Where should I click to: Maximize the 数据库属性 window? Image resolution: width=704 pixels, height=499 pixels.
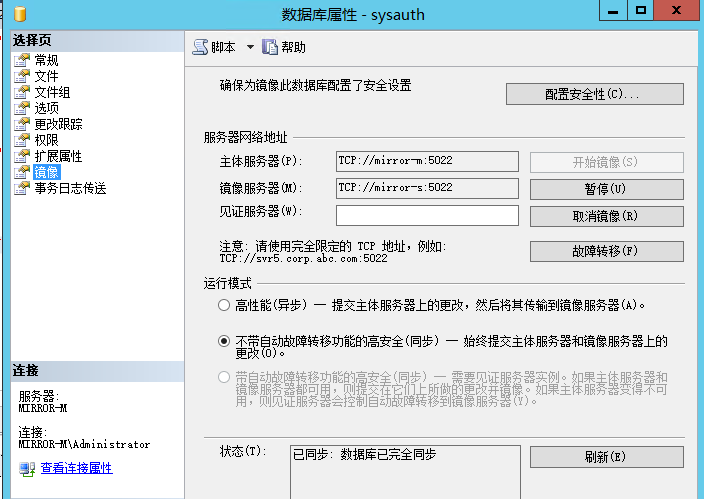[640, 10]
